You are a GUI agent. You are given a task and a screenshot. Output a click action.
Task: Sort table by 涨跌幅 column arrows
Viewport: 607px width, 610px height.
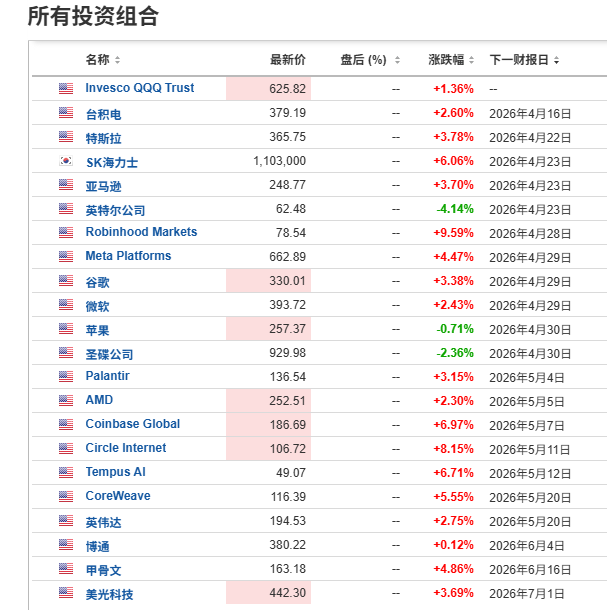472,60
